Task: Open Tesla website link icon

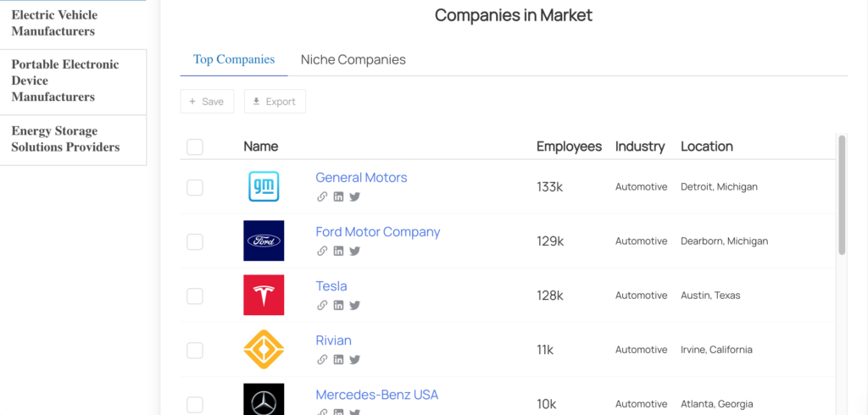Action: pyautogui.click(x=322, y=305)
